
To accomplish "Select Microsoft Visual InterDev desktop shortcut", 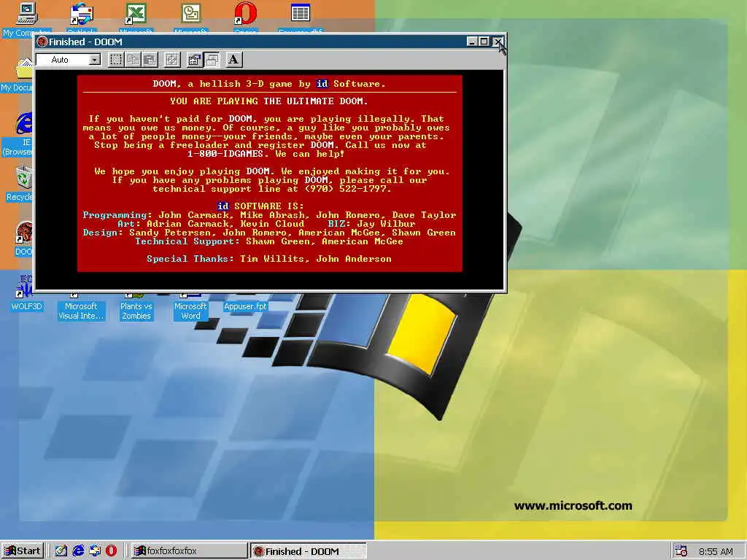I will coord(80,306).
